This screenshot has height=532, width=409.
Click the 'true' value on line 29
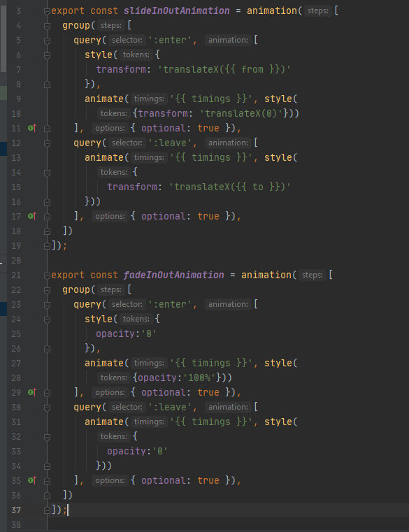click(x=208, y=392)
